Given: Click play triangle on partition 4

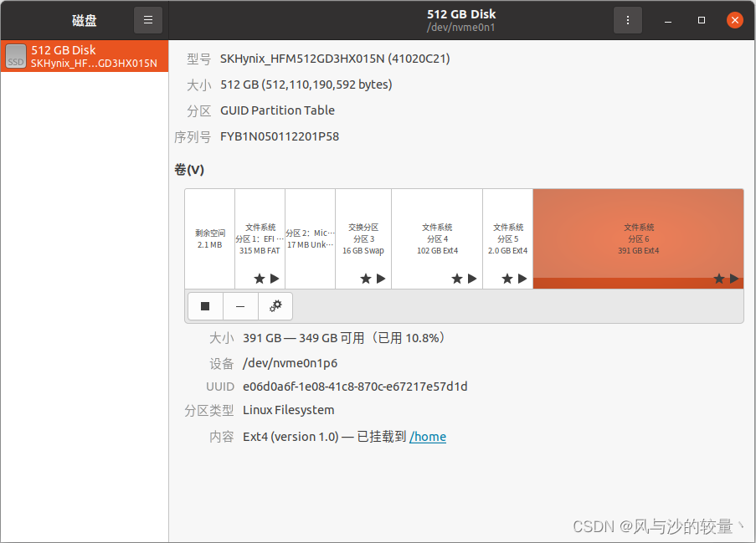Looking at the screenshot, I should pyautogui.click(x=472, y=279).
